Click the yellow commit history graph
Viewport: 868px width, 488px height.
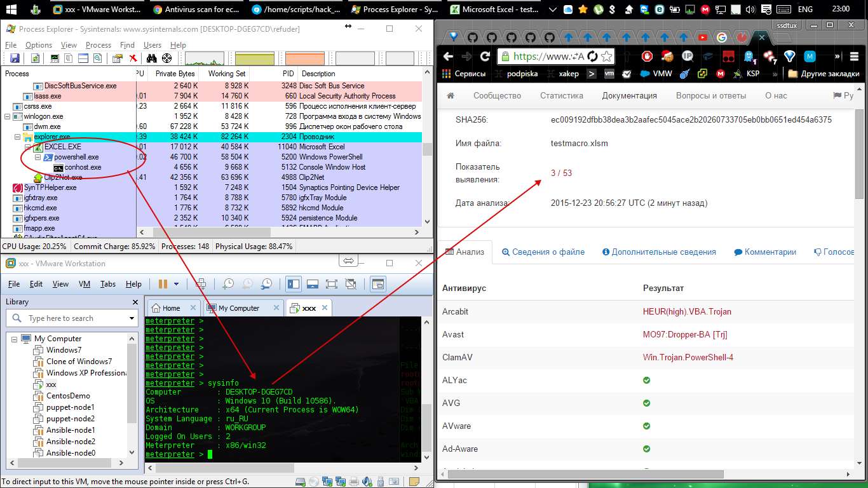pyautogui.click(x=254, y=58)
